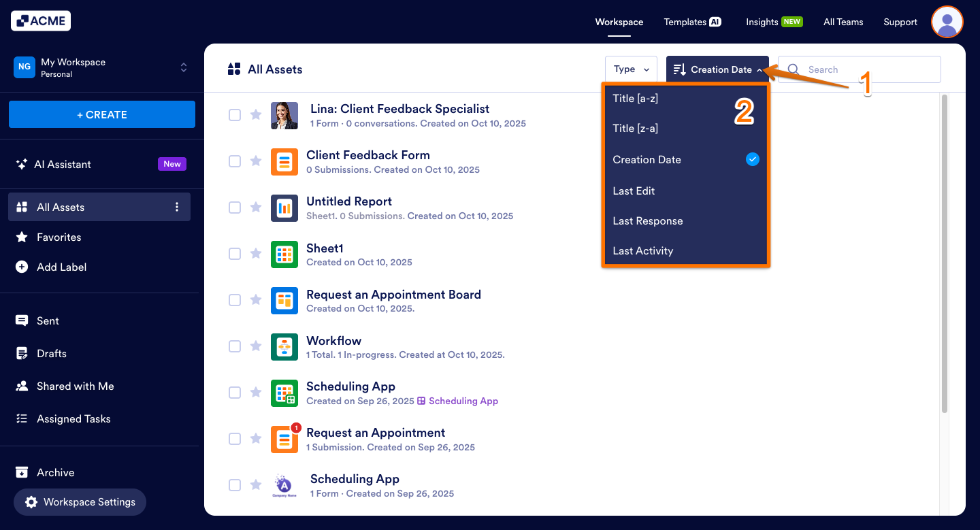The image size is (980, 530).
Task: Select the Creation Date sort option checkmark
Action: point(752,159)
